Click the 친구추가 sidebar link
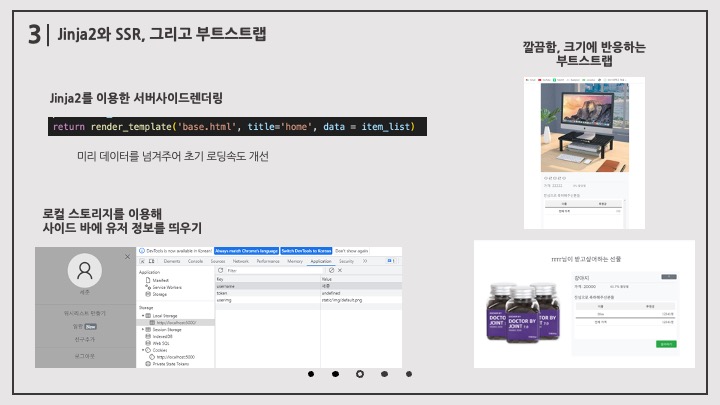Viewport: 720px width, 405px height. 84,339
